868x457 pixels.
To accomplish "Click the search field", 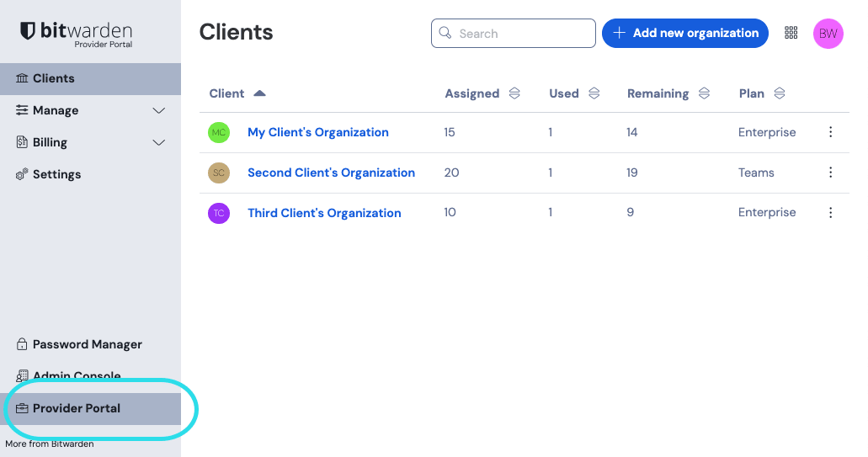I will click(x=514, y=33).
